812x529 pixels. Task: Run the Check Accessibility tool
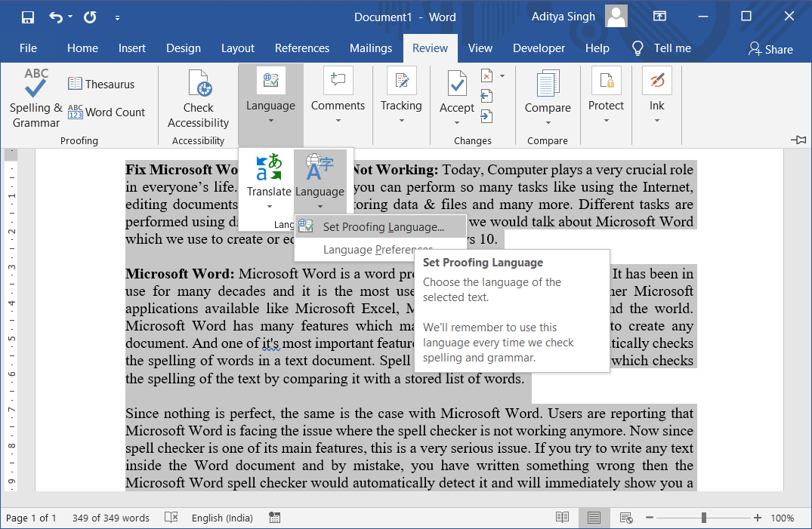click(x=198, y=99)
